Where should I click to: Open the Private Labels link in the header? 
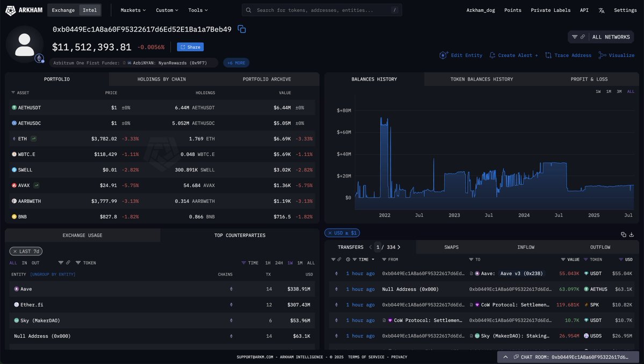(551, 10)
